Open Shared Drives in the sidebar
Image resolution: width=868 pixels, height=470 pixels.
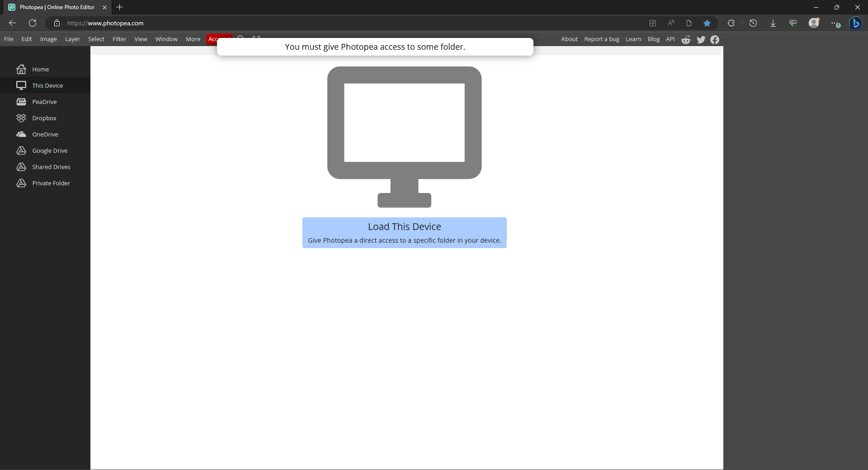coord(51,167)
